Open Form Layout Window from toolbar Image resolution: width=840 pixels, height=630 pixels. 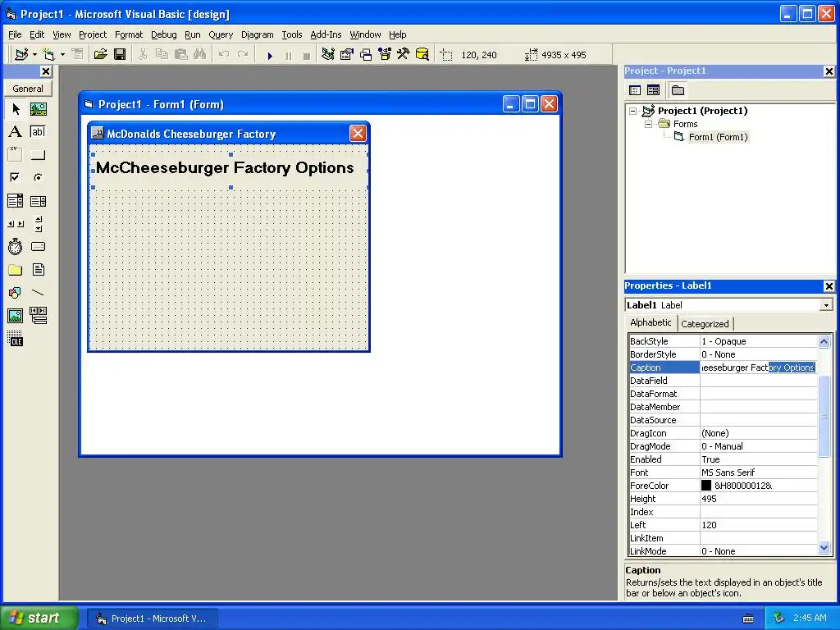366,54
